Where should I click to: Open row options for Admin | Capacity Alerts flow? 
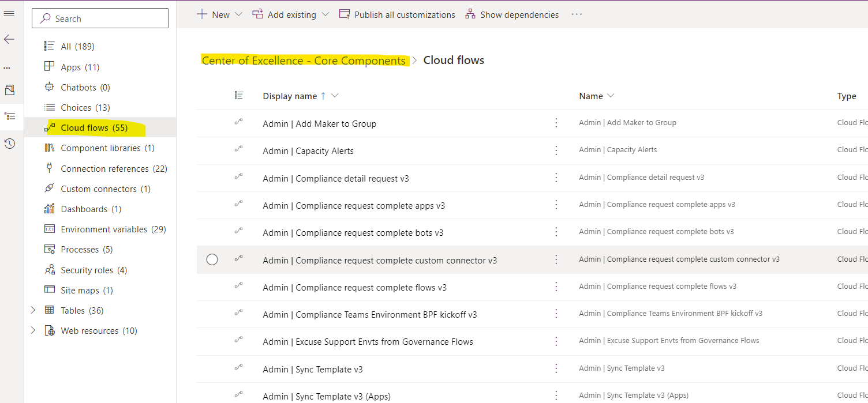[x=556, y=150]
